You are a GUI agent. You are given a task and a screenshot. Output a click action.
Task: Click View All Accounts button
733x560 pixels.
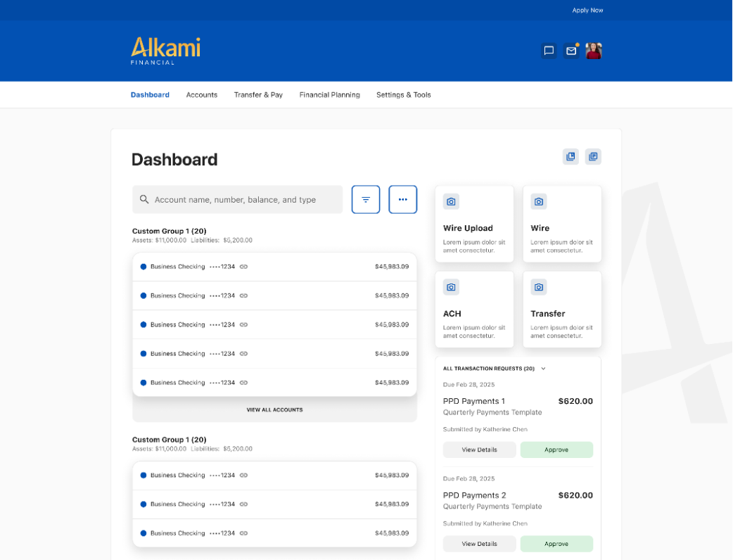275,409
